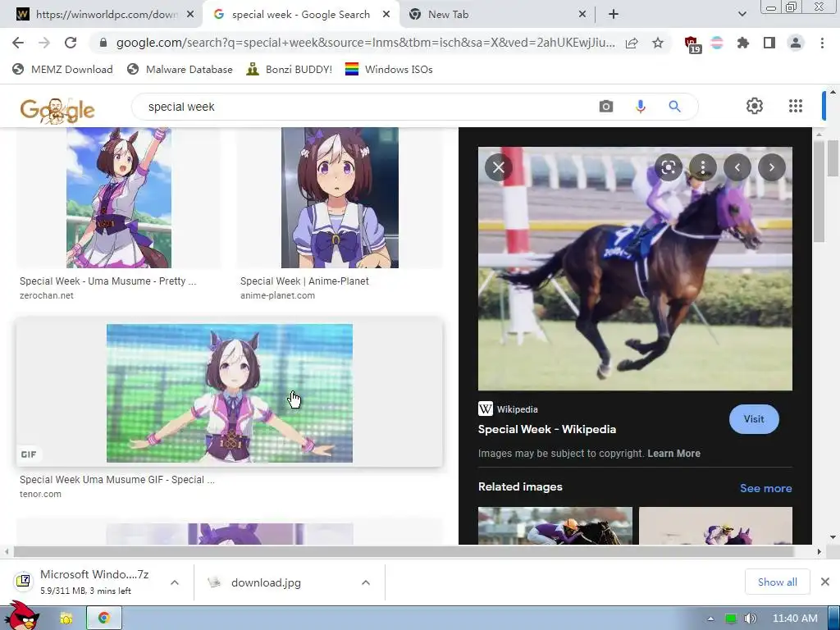Image resolution: width=840 pixels, height=630 pixels.
Task: Go to next image in preview
Action: point(772,167)
